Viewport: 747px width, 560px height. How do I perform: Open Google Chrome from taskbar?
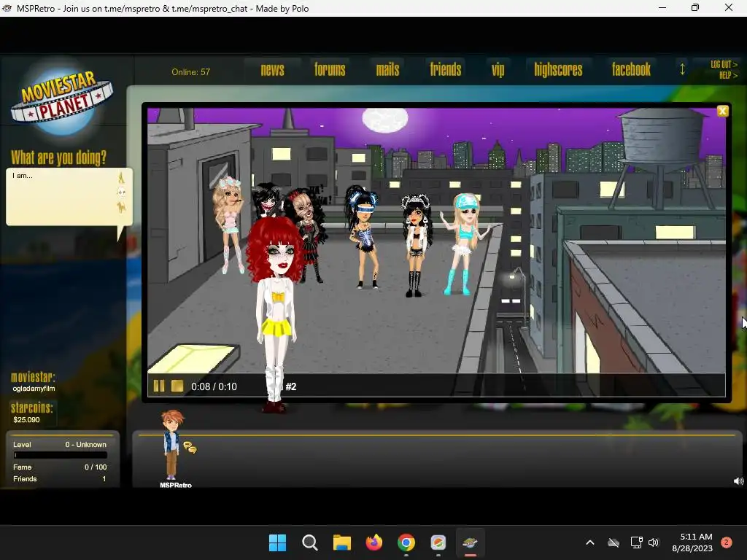(x=406, y=542)
